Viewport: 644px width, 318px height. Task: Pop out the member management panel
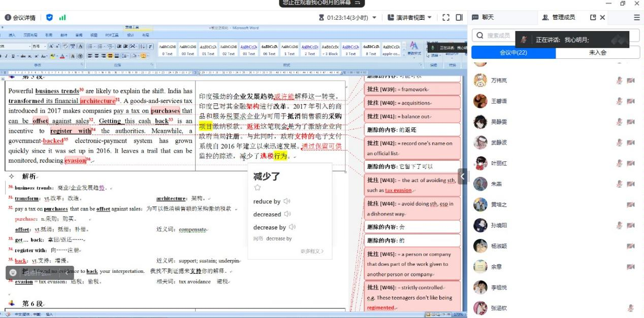(593, 17)
